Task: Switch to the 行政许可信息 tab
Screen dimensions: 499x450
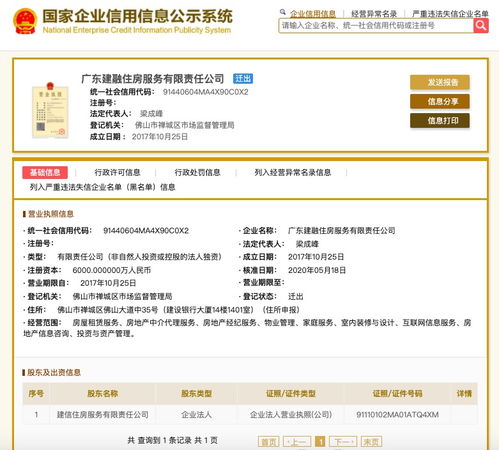Action: click(x=117, y=172)
